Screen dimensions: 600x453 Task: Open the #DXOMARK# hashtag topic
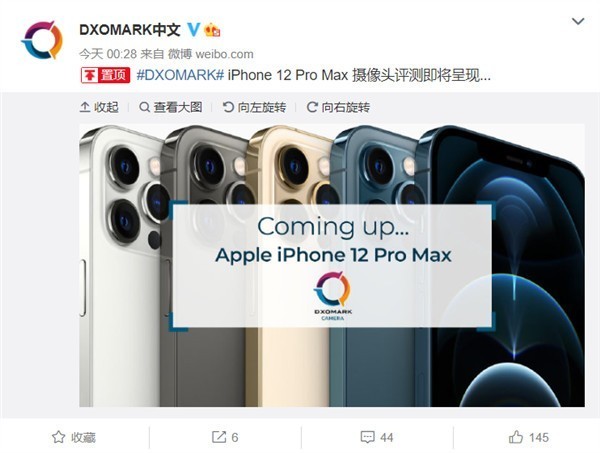tap(180, 75)
